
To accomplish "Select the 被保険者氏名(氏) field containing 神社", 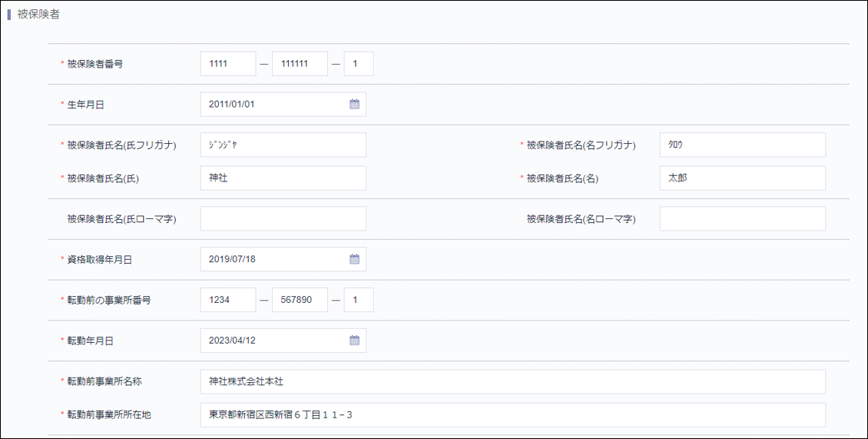I will [x=283, y=178].
